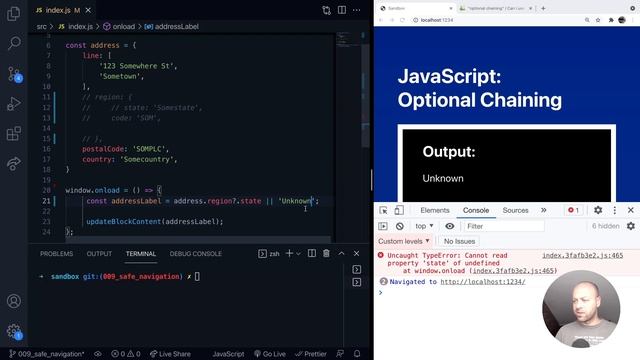Open the Search view in the activity bar
The height and width of the screenshot is (360, 640).
[14, 43]
